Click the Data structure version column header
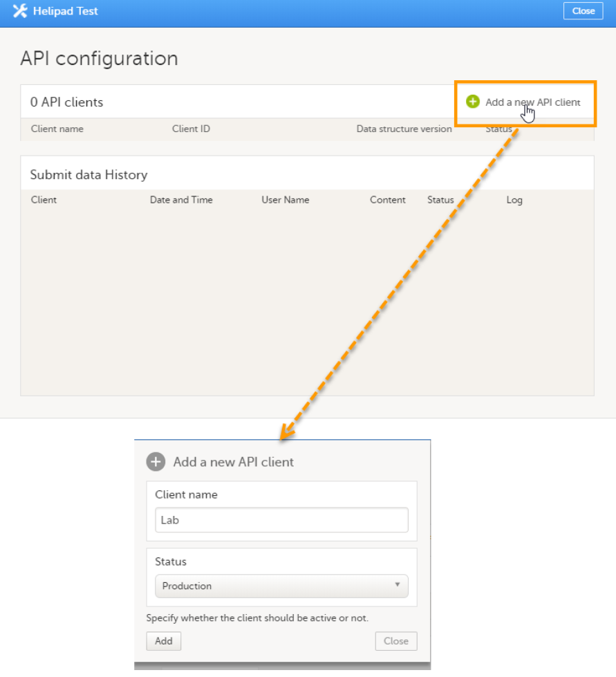 [404, 129]
